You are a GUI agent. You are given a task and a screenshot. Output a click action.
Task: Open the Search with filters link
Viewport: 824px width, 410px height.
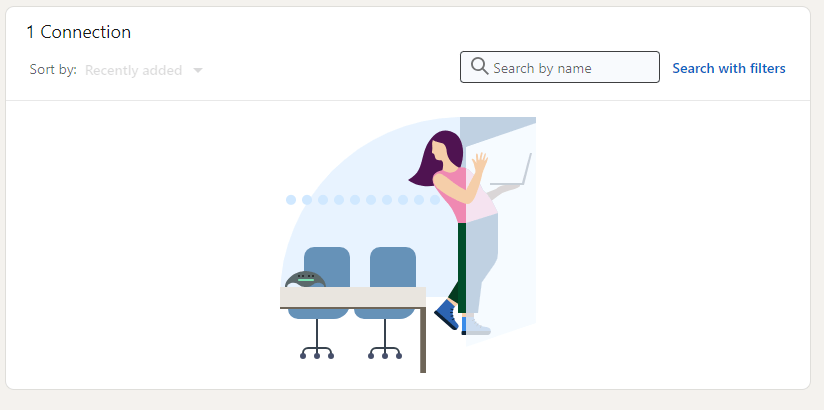click(x=729, y=68)
